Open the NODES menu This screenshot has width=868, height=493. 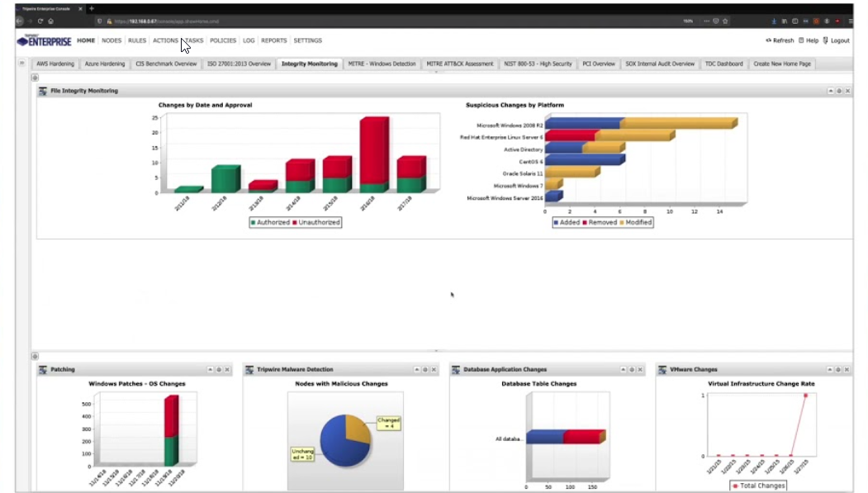(x=111, y=40)
